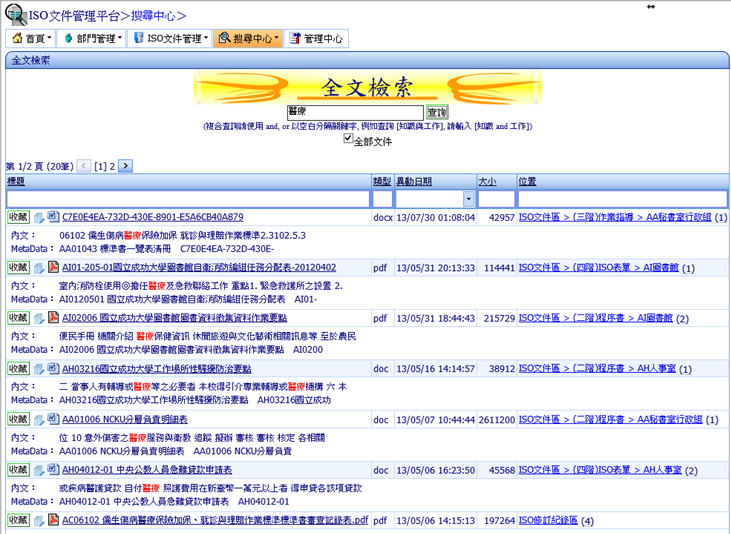
Task: Click the magnifier logo icon at top-left
Action: point(16,14)
